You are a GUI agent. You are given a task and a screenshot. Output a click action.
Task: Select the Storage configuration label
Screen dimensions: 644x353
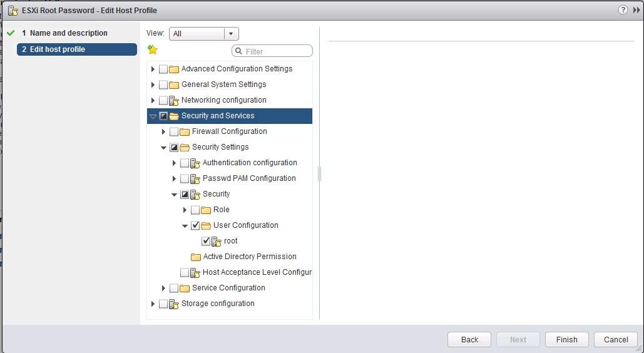coord(218,304)
